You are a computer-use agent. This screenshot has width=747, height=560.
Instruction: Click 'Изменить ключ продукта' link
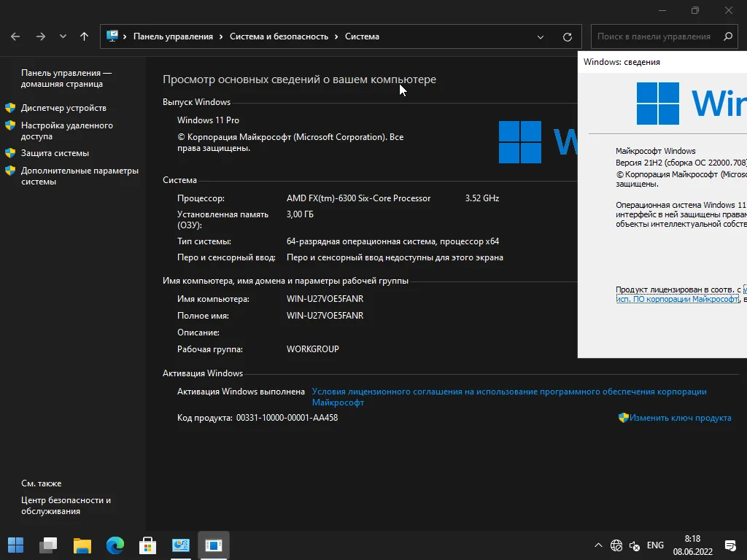click(x=680, y=418)
